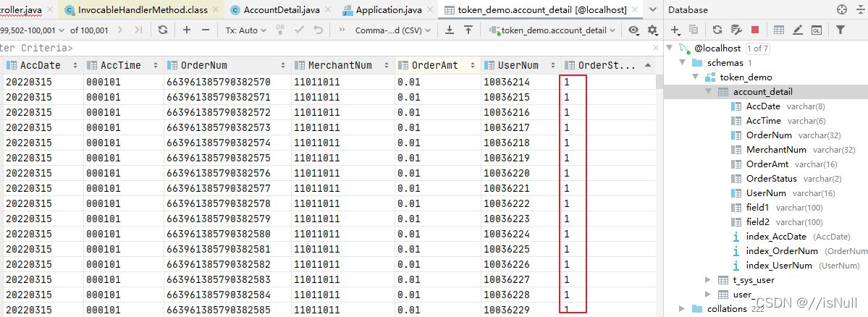Add new data source plus in Database panel

coord(676,30)
